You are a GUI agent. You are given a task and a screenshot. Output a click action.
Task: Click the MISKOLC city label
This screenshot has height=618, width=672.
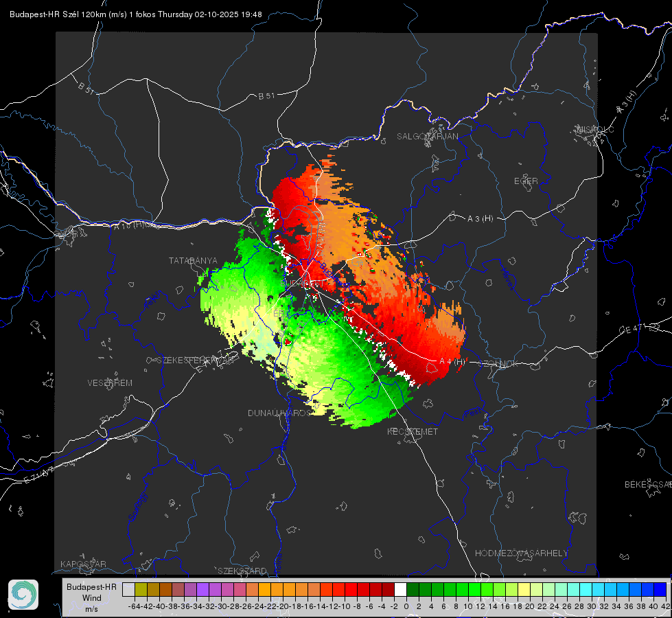[595, 129]
